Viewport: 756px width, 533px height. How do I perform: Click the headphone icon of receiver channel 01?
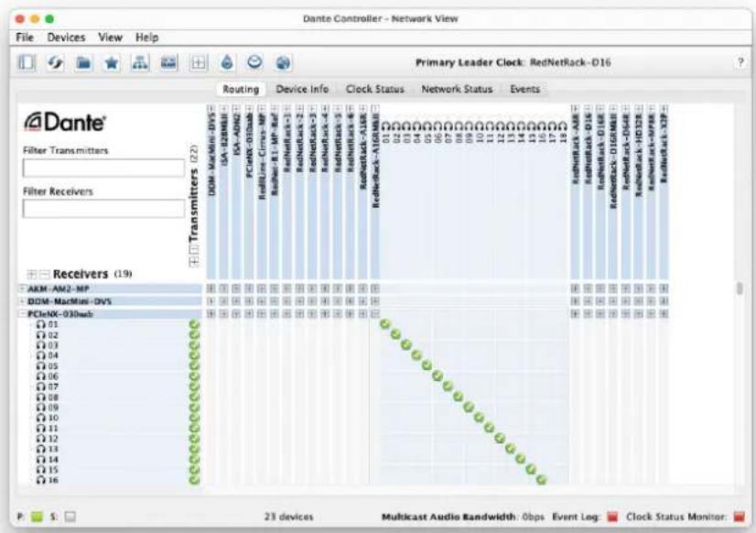point(41,324)
